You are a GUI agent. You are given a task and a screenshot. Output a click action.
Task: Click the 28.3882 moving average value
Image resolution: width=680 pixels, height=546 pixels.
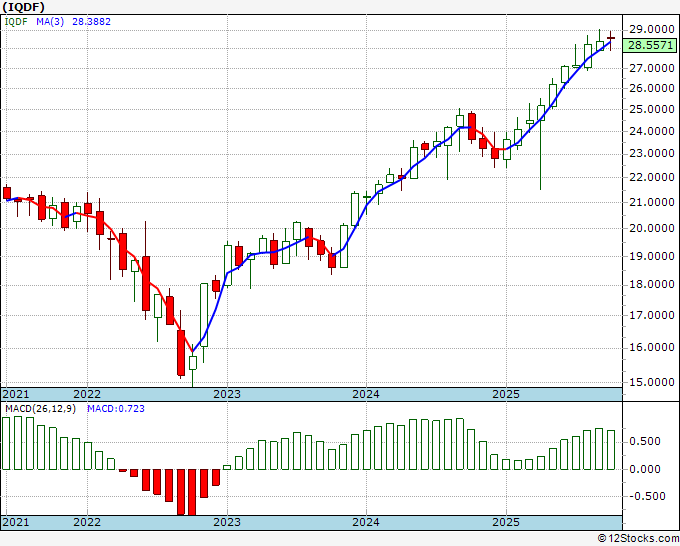[92, 22]
